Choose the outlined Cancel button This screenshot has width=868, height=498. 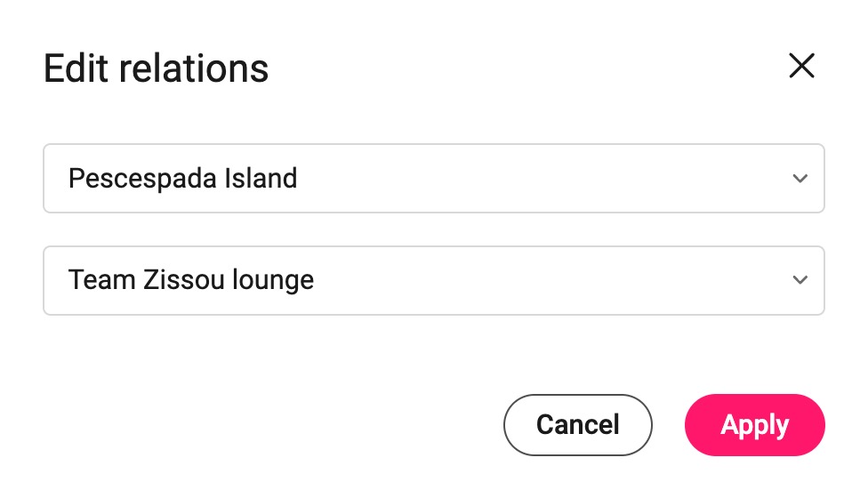[578, 425]
